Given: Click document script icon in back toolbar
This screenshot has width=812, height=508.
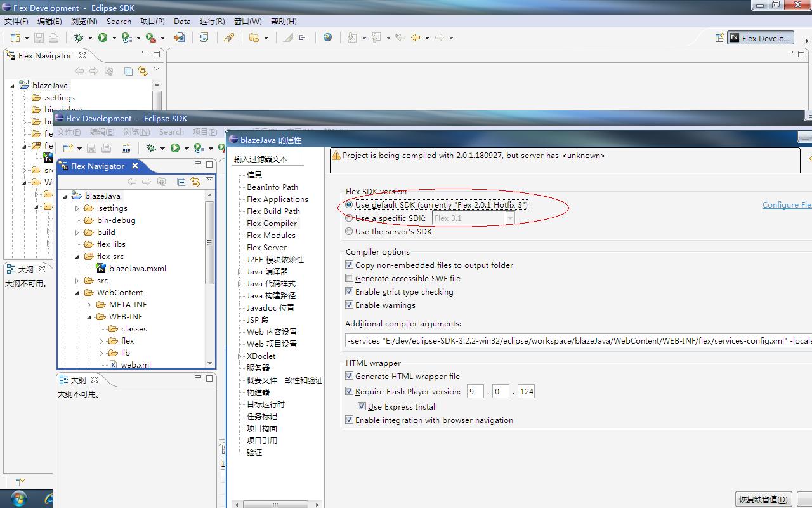Looking at the screenshot, I should 204,37.
